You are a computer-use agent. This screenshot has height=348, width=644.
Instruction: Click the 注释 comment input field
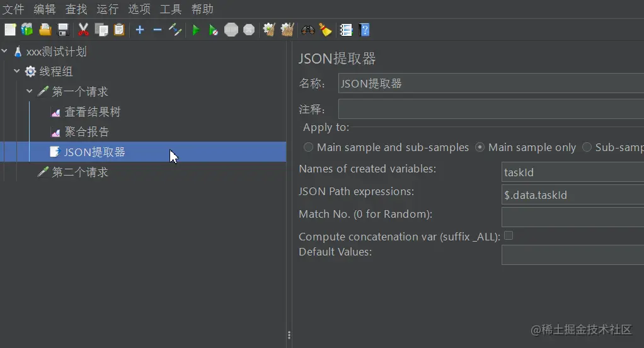pyautogui.click(x=492, y=109)
